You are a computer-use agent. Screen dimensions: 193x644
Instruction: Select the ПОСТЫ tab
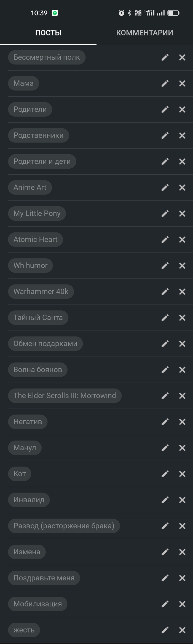click(48, 33)
